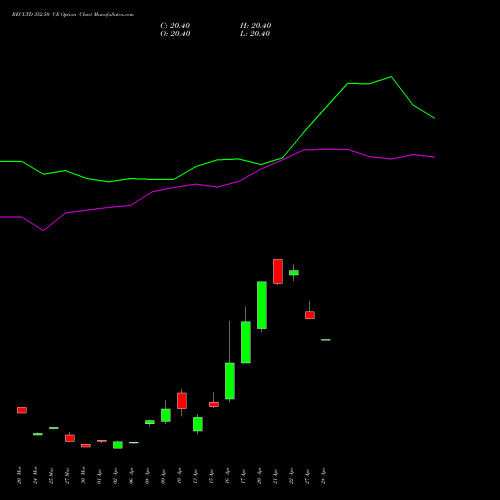This screenshot has height=500, width=500.
Task: Click the 'O: 20.40' open value
Action: pyautogui.click(x=175, y=34)
